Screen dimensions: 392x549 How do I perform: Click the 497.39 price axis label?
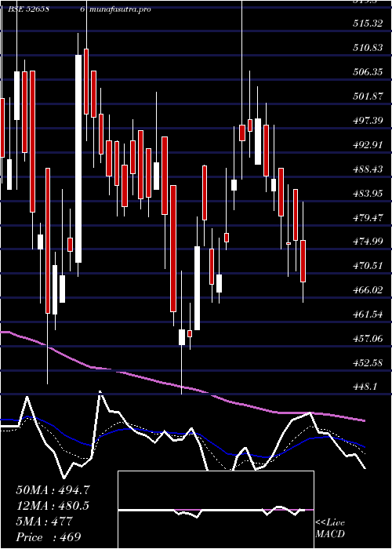(x=367, y=121)
